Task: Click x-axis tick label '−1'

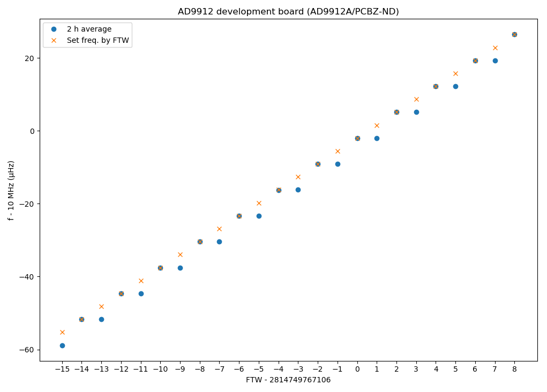Action: (338, 370)
